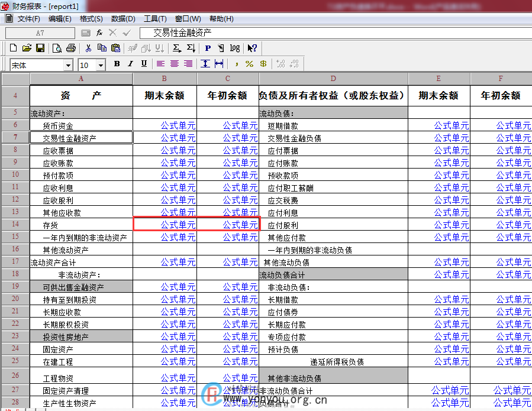Save the report using floppy disk icon
Viewport: 532px width, 411px height.
(40, 48)
